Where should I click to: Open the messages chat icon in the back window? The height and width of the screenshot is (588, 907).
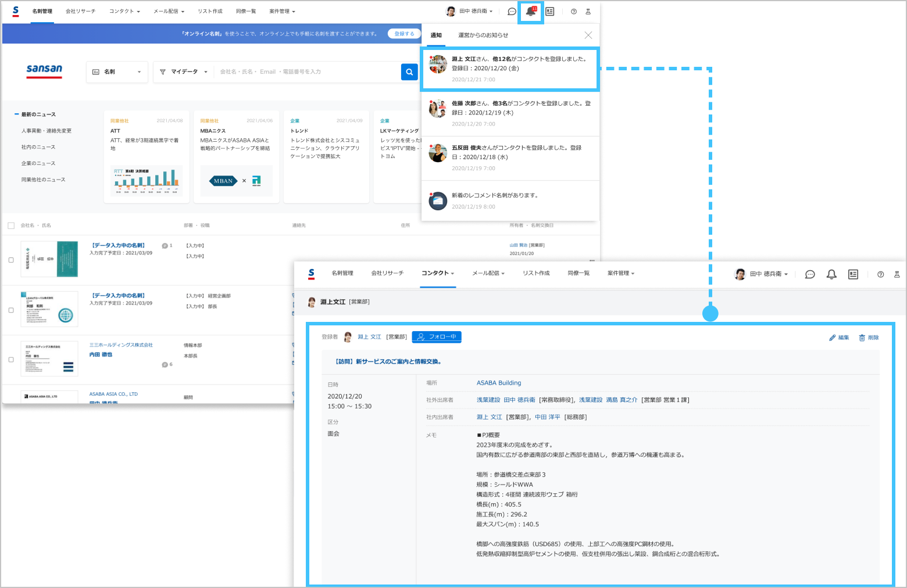pos(512,12)
